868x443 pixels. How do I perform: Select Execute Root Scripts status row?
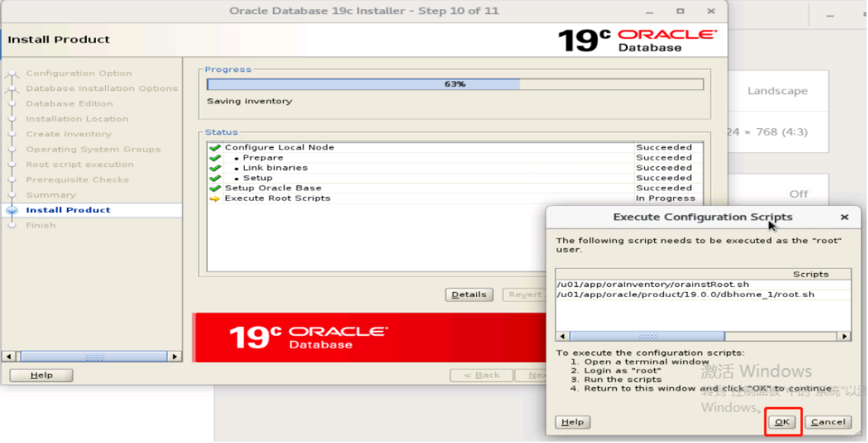[x=455, y=198]
